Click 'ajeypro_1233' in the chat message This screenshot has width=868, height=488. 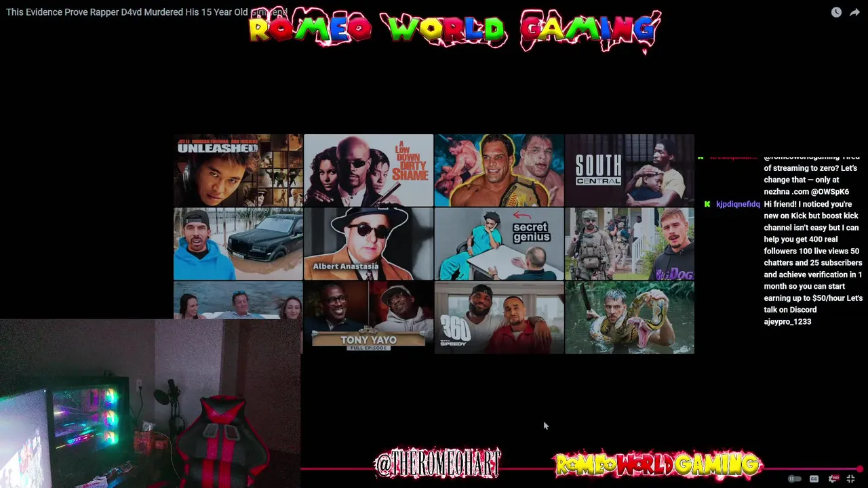(787, 322)
